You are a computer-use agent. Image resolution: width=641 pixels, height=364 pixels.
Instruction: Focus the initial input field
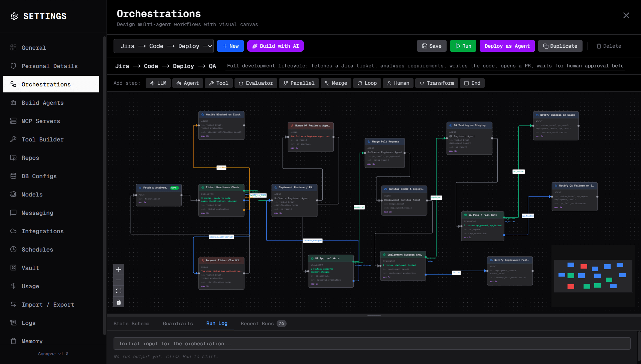372,344
